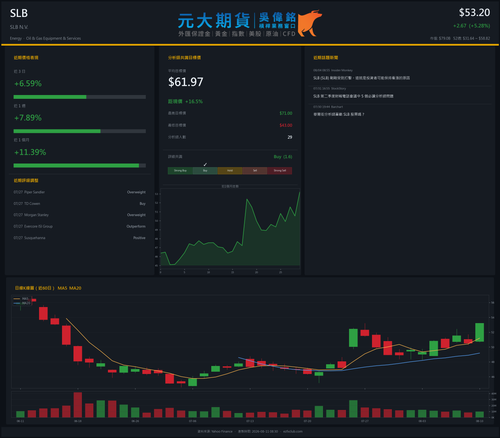The width and height of the screenshot is (500, 438).
Task: Click the Yahoo Finance source footer text
Action: coord(215,431)
